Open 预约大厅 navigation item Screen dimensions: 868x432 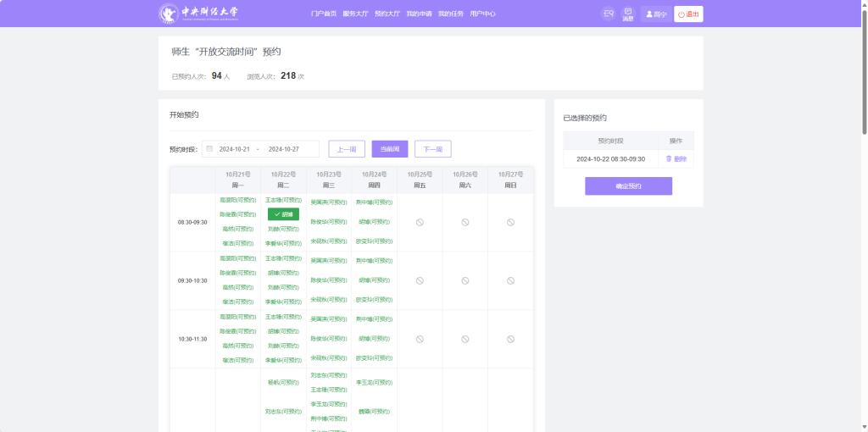point(387,14)
